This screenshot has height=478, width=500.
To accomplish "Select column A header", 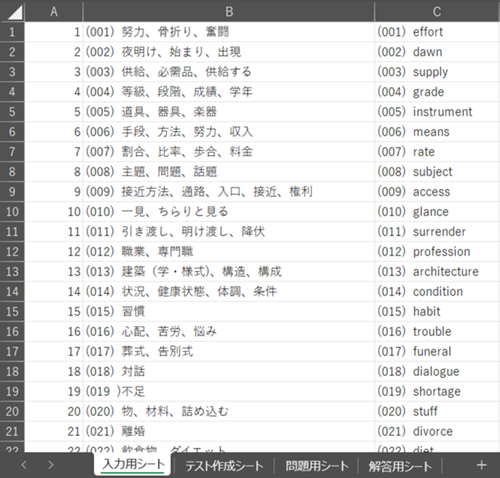I will (54, 11).
